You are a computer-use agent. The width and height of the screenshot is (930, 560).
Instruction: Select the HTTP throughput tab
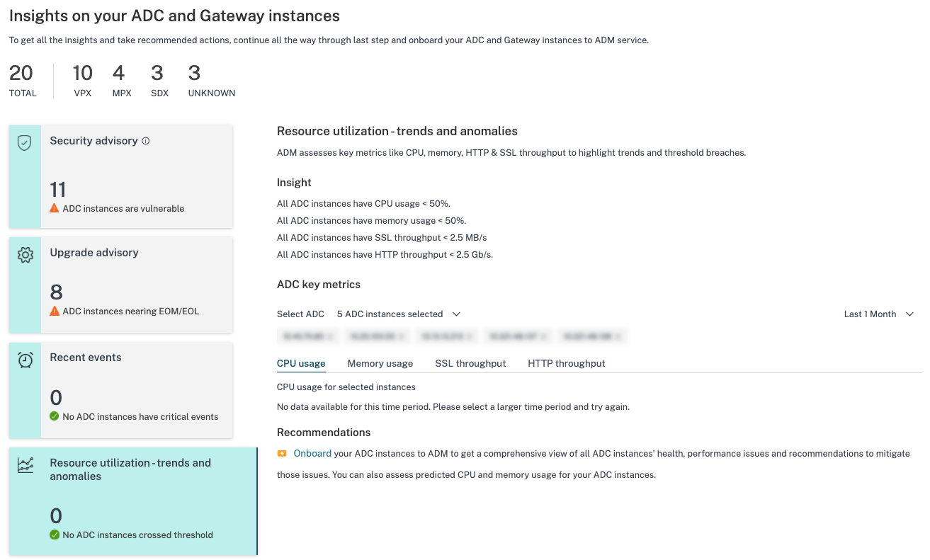coord(567,363)
